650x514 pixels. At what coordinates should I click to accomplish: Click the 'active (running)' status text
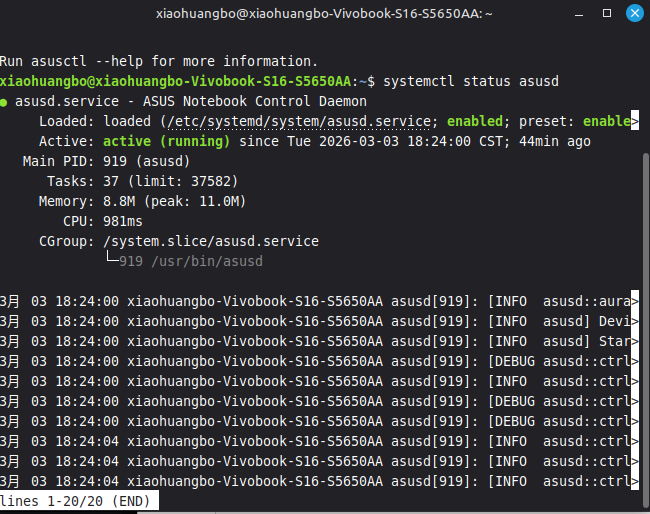pos(166,141)
